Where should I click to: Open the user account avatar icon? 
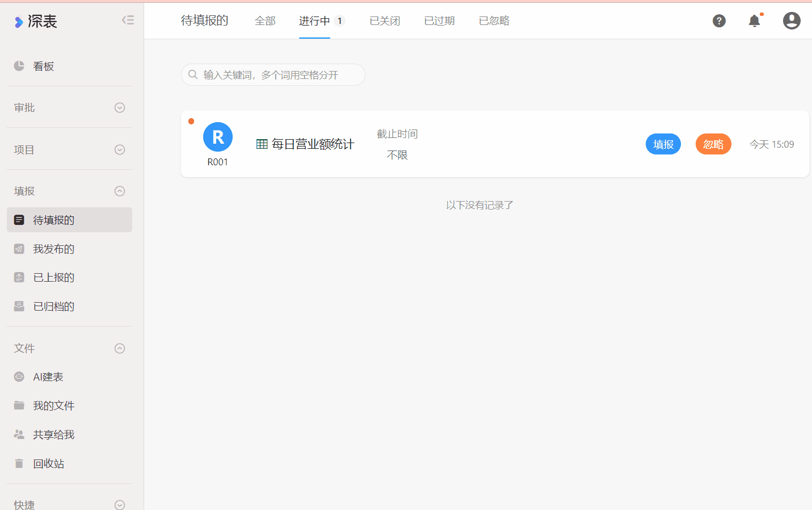coord(792,21)
